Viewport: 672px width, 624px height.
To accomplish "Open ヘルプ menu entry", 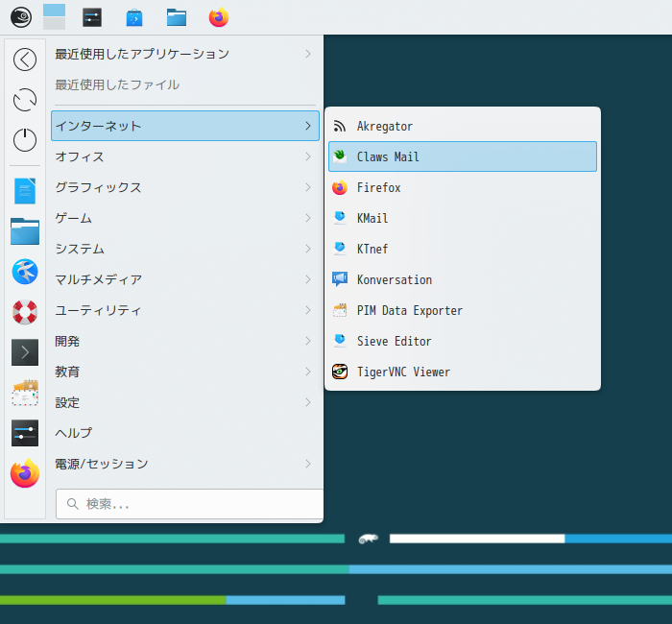I will pos(185,433).
